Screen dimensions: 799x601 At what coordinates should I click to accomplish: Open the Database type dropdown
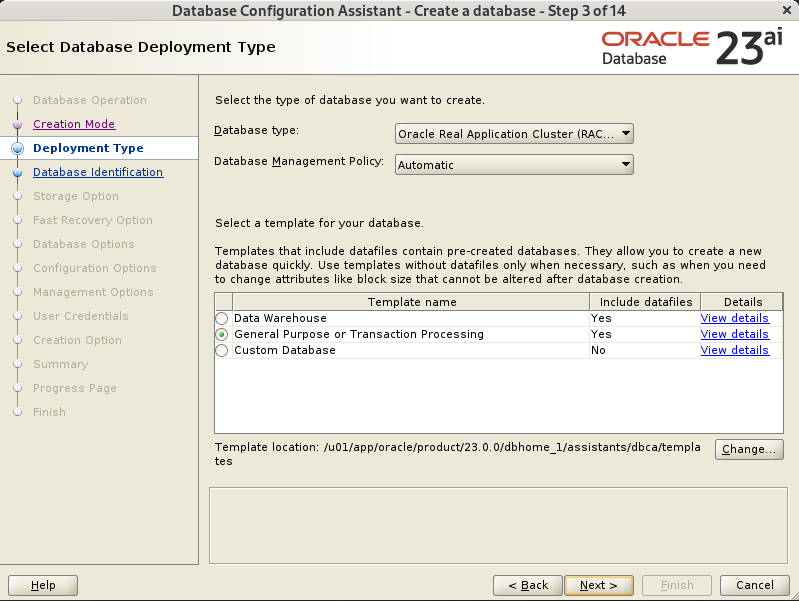(514, 134)
